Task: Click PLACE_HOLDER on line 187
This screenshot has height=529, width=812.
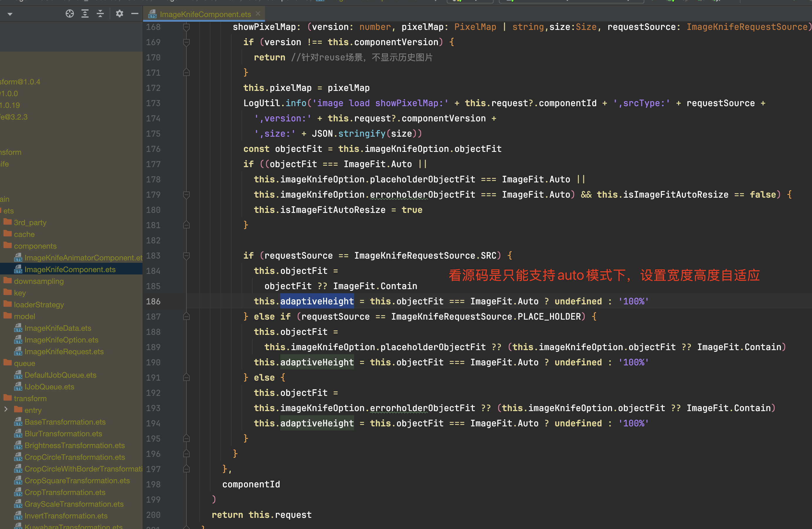Action: pyautogui.click(x=549, y=317)
